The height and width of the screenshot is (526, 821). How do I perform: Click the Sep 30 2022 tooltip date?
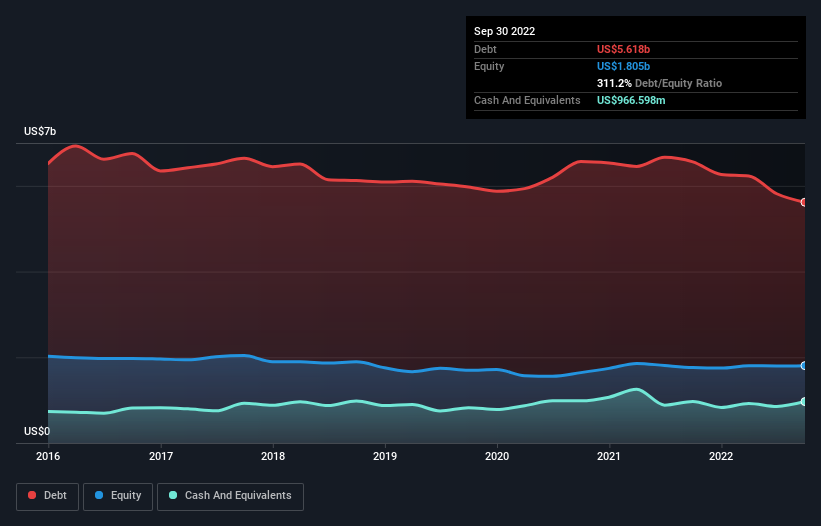click(x=504, y=31)
